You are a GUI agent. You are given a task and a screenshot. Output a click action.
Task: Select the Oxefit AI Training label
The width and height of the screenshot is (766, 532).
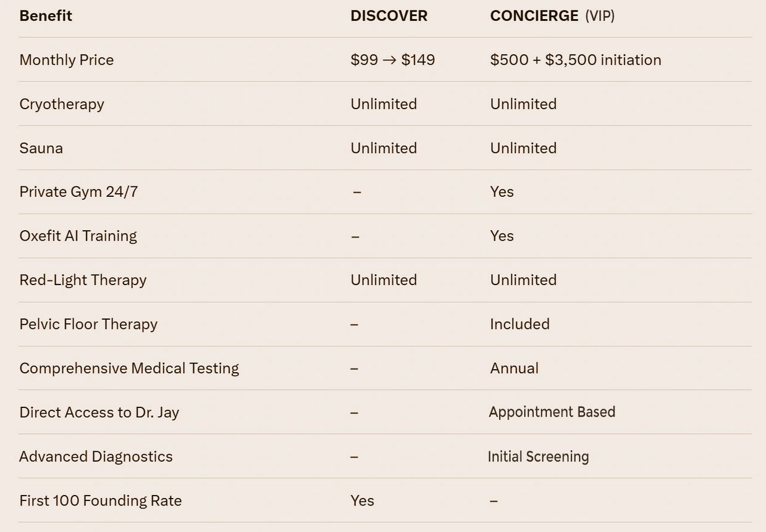pos(78,236)
